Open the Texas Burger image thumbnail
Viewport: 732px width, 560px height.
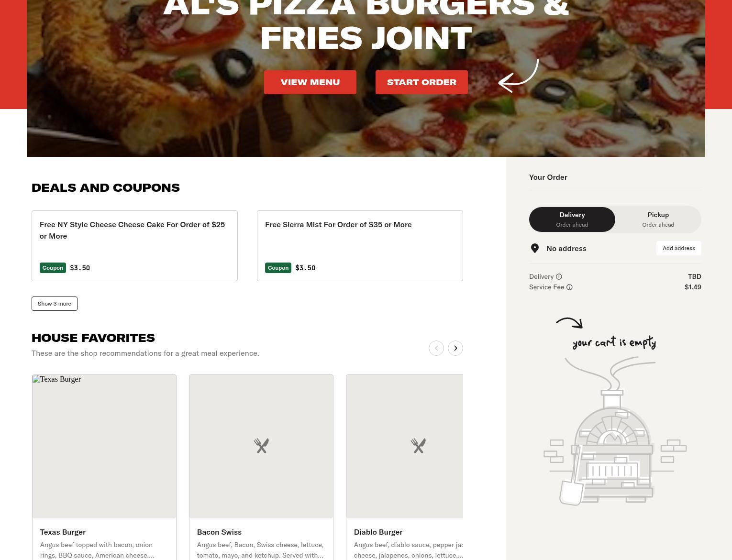[104, 446]
